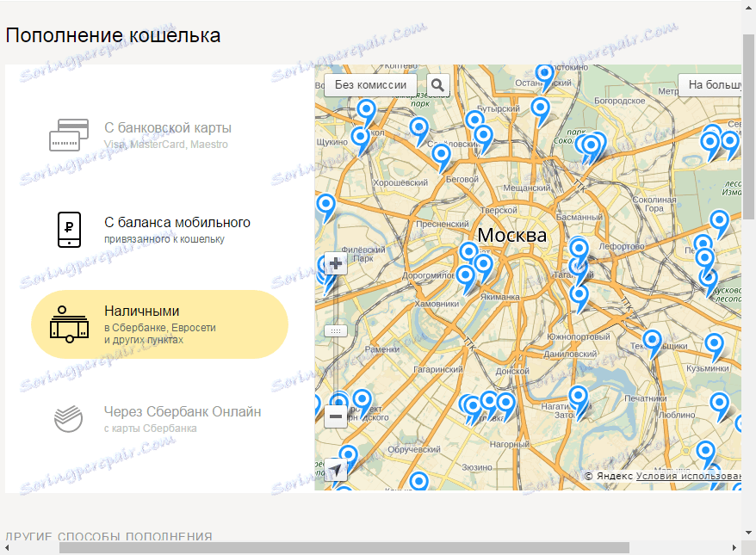The height and width of the screenshot is (555, 756).
Task: Click the Москва city label on map
Action: coord(511,235)
